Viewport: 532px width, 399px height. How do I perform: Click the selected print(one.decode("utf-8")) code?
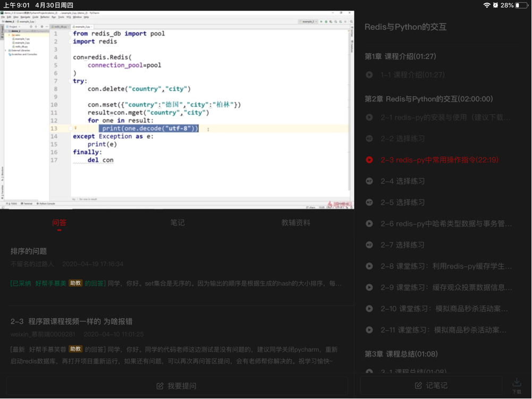[x=149, y=128]
